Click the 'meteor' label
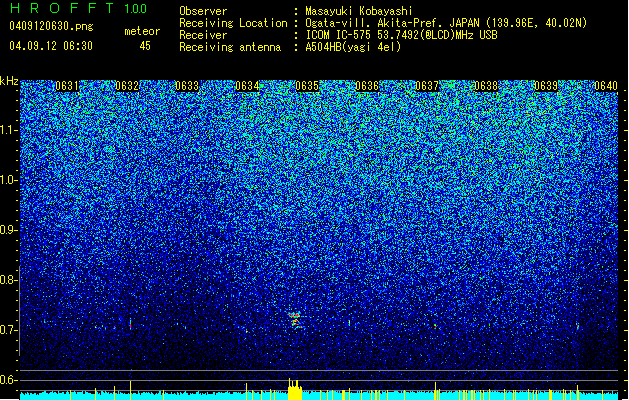 click(x=142, y=31)
